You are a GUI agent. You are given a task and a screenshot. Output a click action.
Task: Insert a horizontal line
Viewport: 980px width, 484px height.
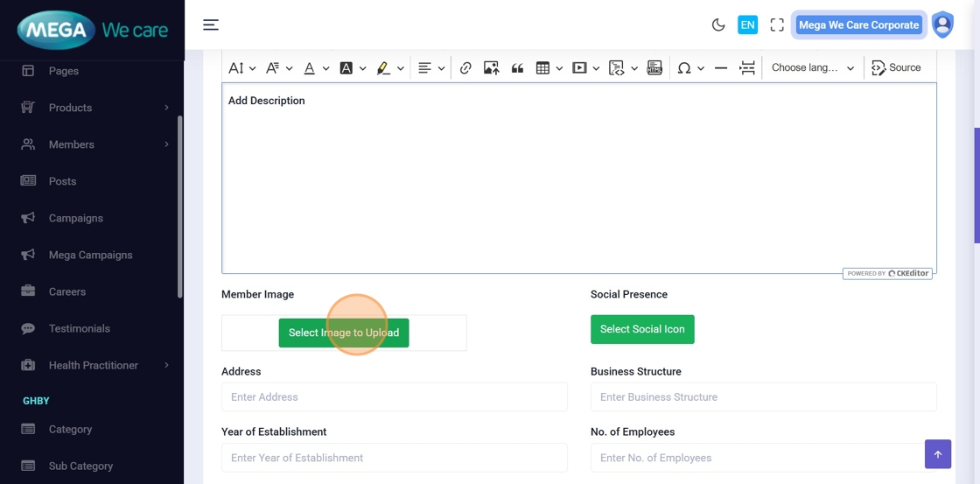(721, 68)
